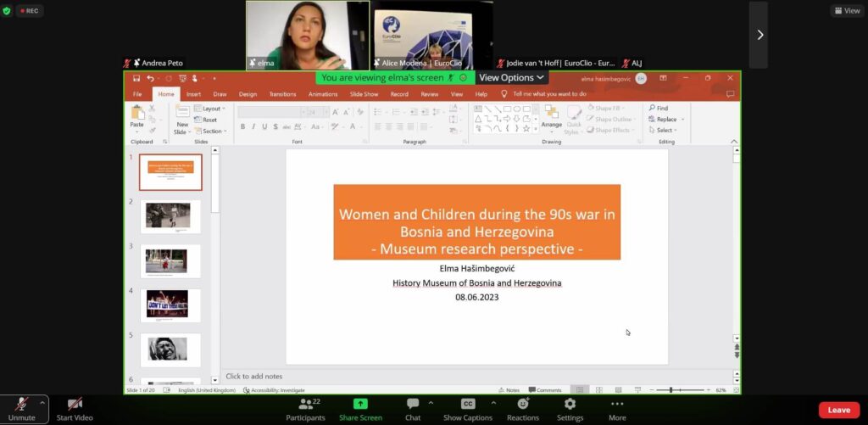Click the encryption shield icon
Viewport: 868px width, 425px height.
tap(8, 11)
